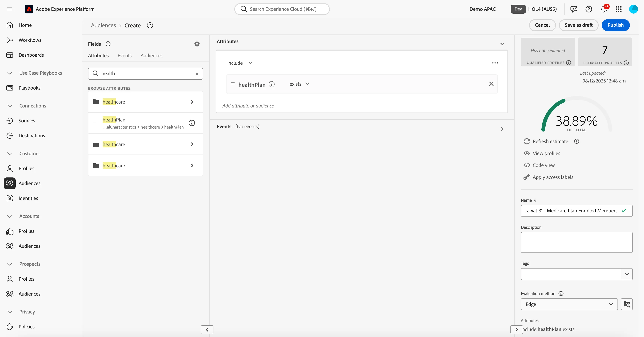The height and width of the screenshot is (337, 644).
Task: Clear the health search text
Action: (197, 74)
